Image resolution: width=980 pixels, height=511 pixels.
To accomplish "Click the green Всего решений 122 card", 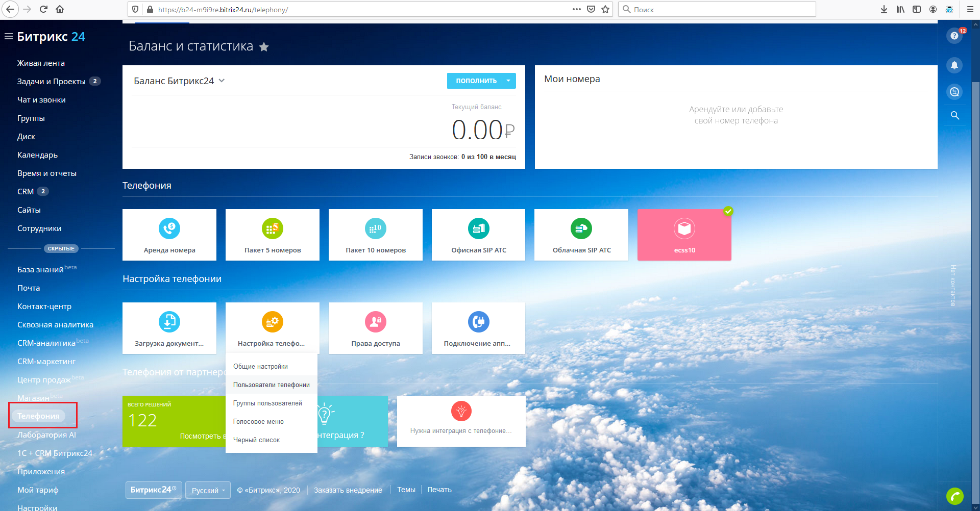I will point(174,421).
